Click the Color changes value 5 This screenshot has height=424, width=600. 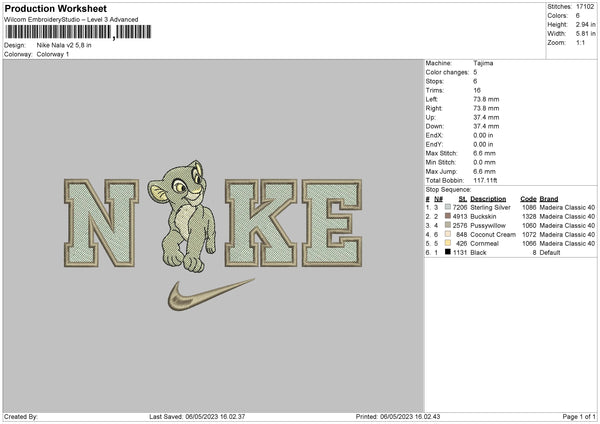click(x=475, y=72)
